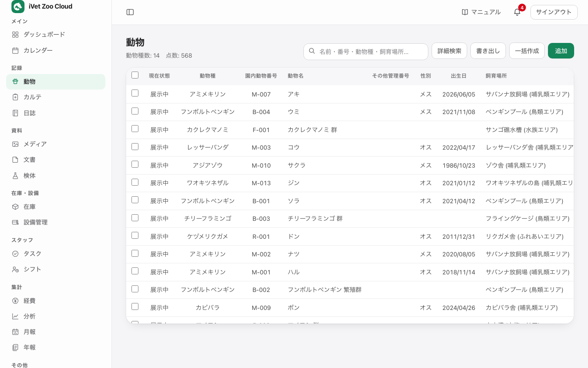Tick the checkbox for ポン row

pyautogui.click(x=135, y=307)
